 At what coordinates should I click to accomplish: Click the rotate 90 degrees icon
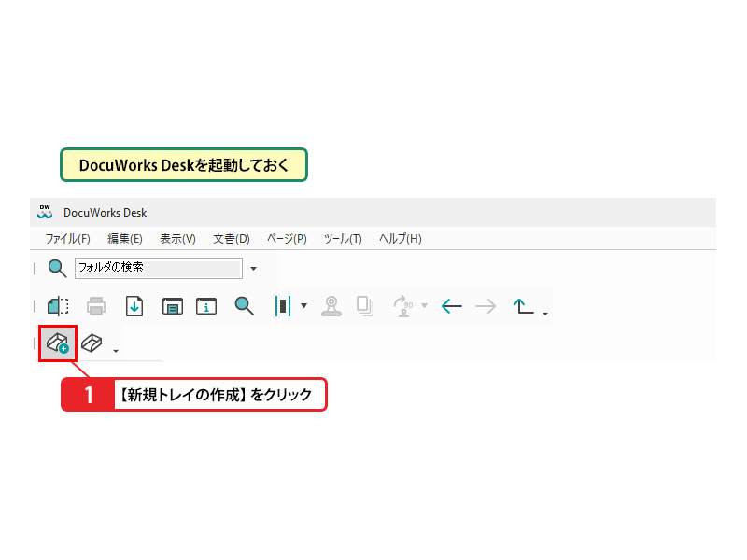(403, 306)
